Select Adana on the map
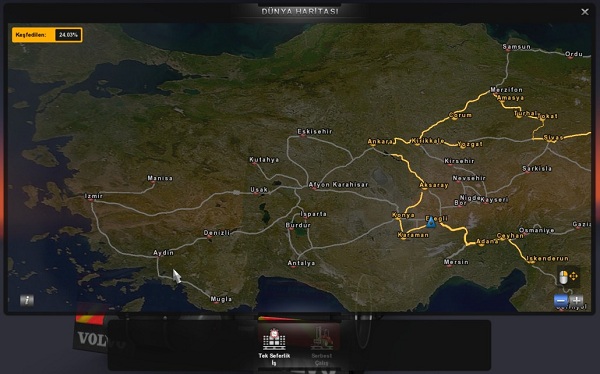 pos(487,242)
